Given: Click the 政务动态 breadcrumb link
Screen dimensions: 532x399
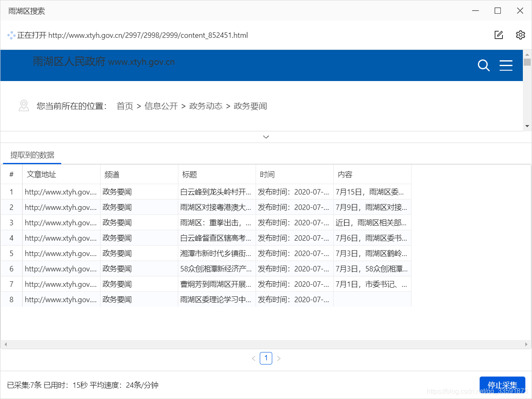Looking at the screenshot, I should coord(206,106).
